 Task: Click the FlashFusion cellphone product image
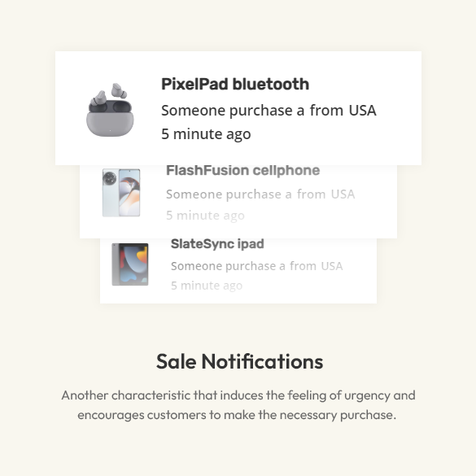pos(121,193)
